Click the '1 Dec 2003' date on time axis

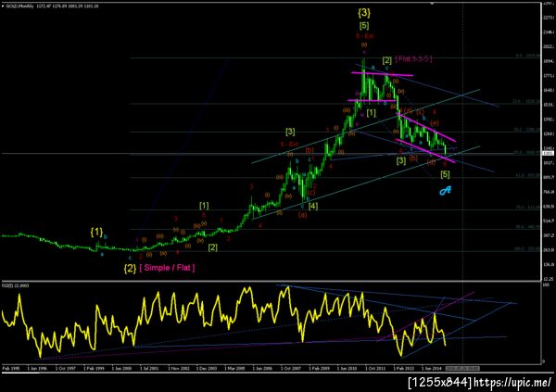pos(207,368)
